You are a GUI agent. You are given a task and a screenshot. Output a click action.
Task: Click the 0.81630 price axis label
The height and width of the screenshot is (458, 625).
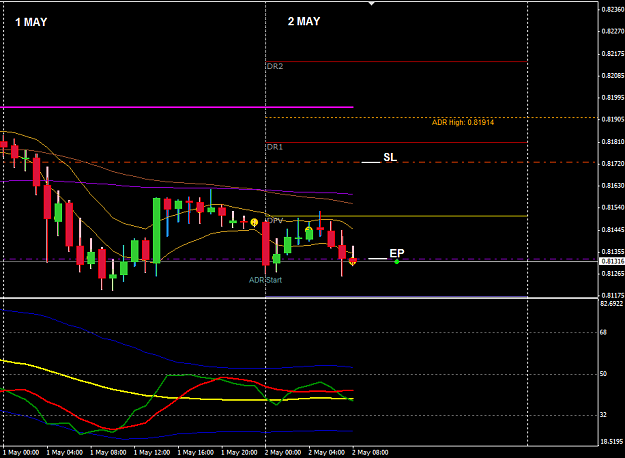tap(613, 185)
